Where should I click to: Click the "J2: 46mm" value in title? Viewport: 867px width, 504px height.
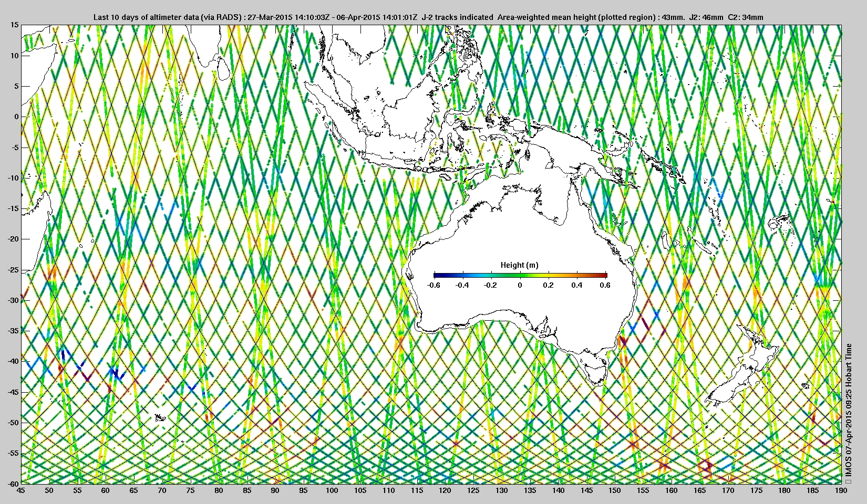[707, 17]
